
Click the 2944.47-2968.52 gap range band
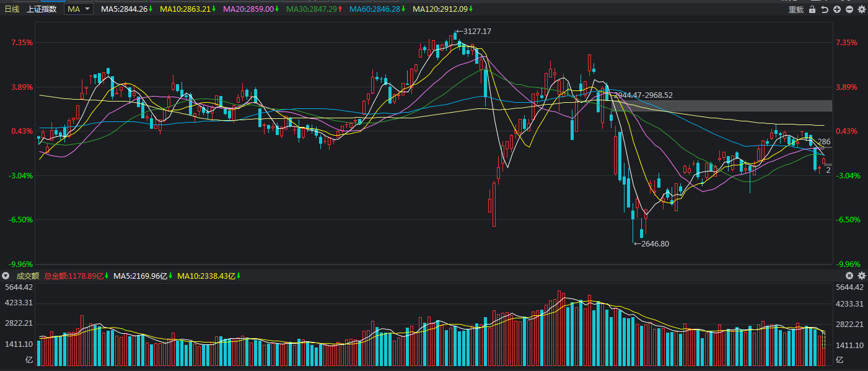pos(721,106)
